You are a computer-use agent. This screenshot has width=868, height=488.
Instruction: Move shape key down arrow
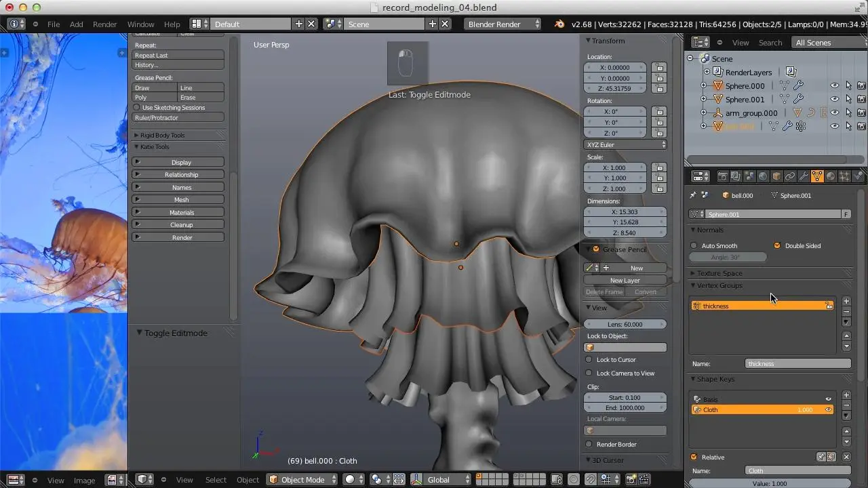[846, 442]
